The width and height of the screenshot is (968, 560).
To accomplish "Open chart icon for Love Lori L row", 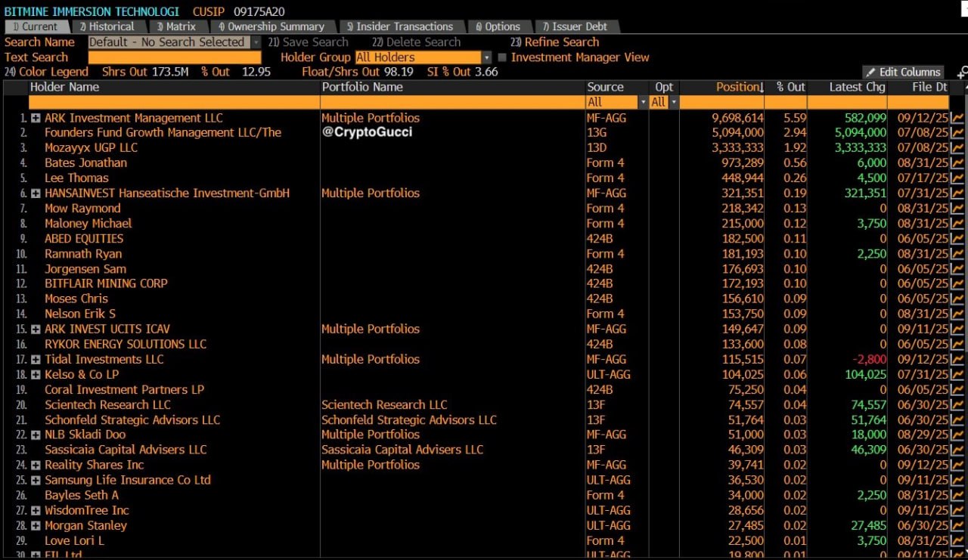I will (x=957, y=540).
